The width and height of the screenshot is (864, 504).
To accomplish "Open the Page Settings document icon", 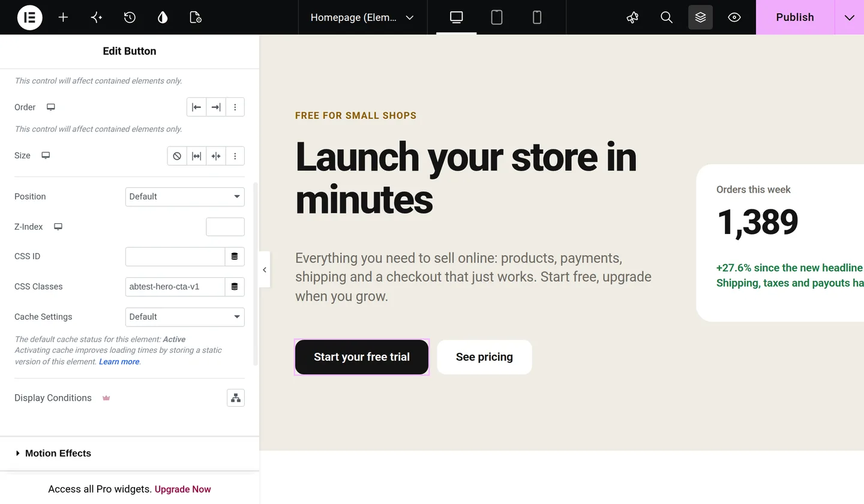I will pos(196,17).
